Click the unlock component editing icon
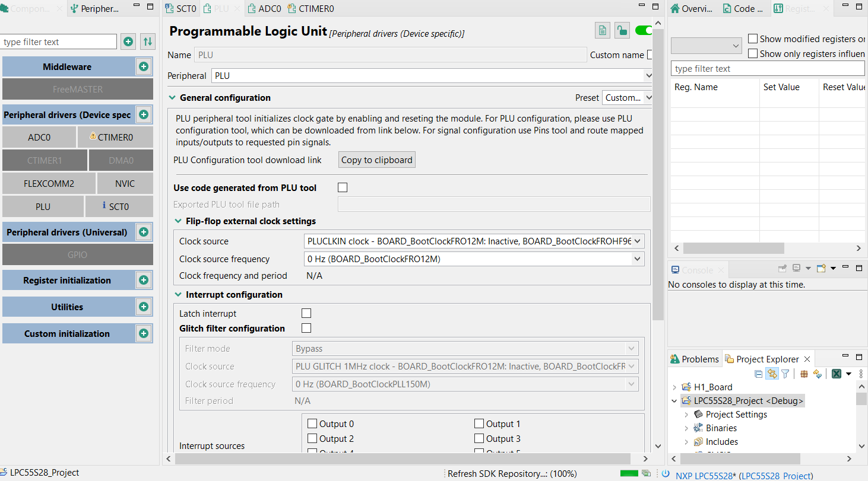 click(x=622, y=31)
